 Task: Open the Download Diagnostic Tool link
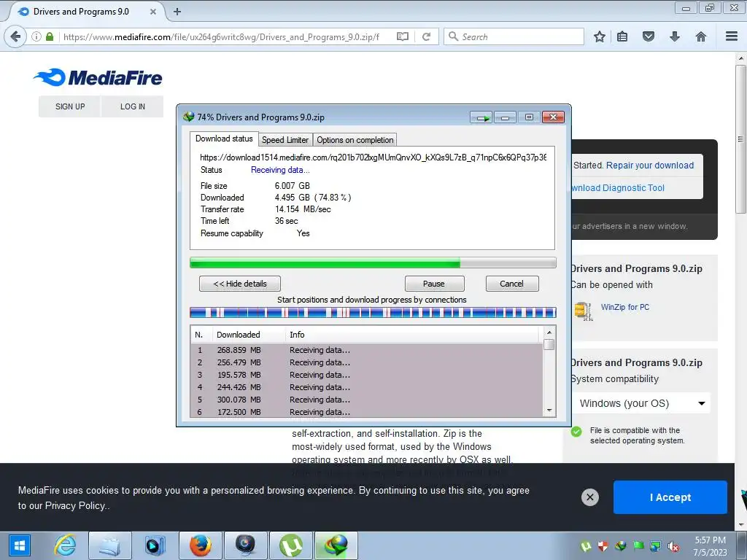pyautogui.click(x=618, y=188)
